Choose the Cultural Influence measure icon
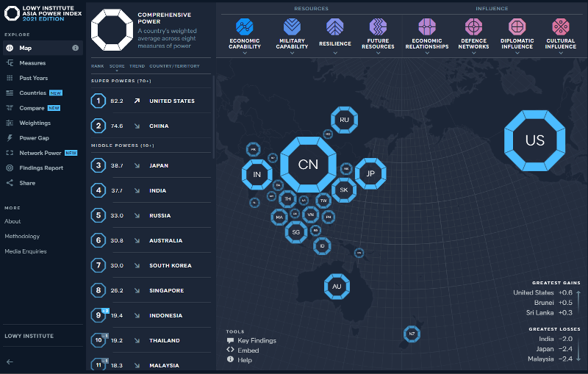This screenshot has height=374, width=588. (561, 27)
